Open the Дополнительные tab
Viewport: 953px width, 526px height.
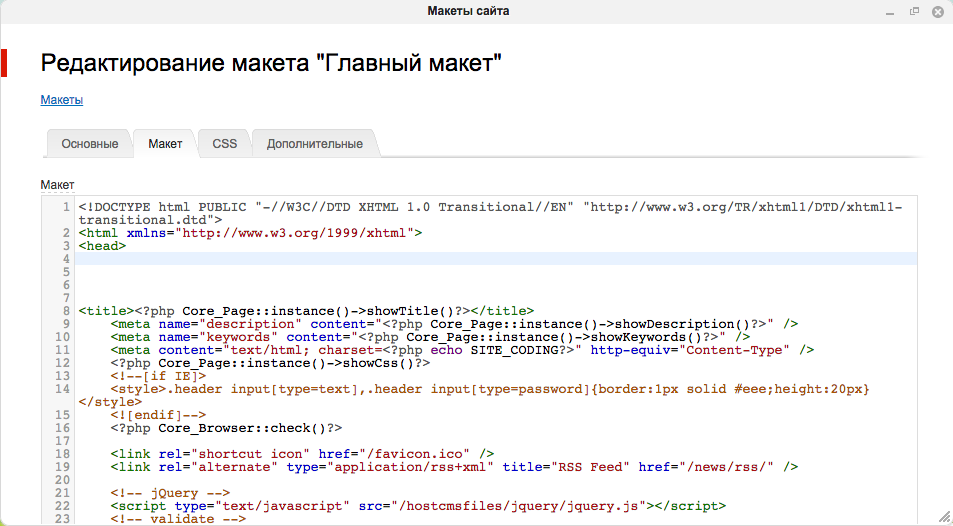click(x=314, y=144)
